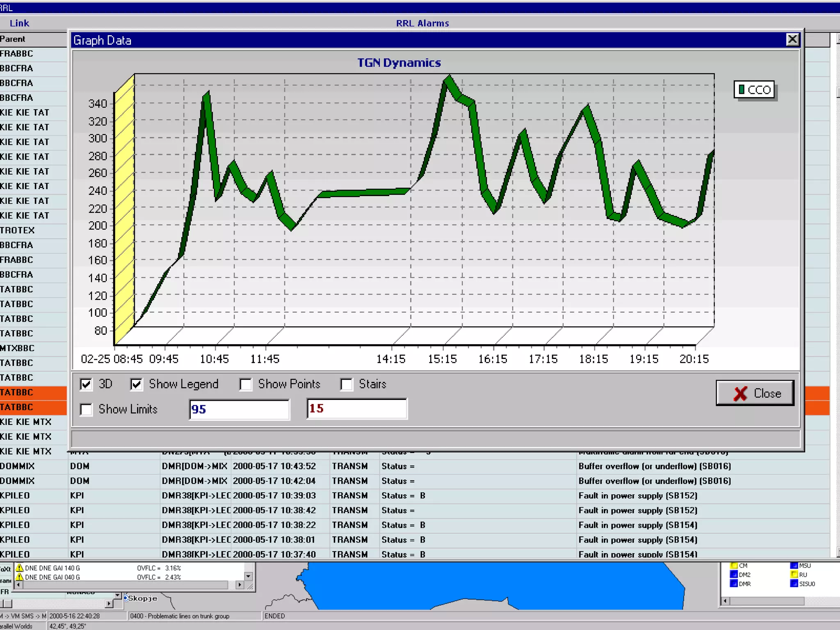The image size is (840, 630).
Task: Click the CCO green legend swatch
Action: coord(742,89)
